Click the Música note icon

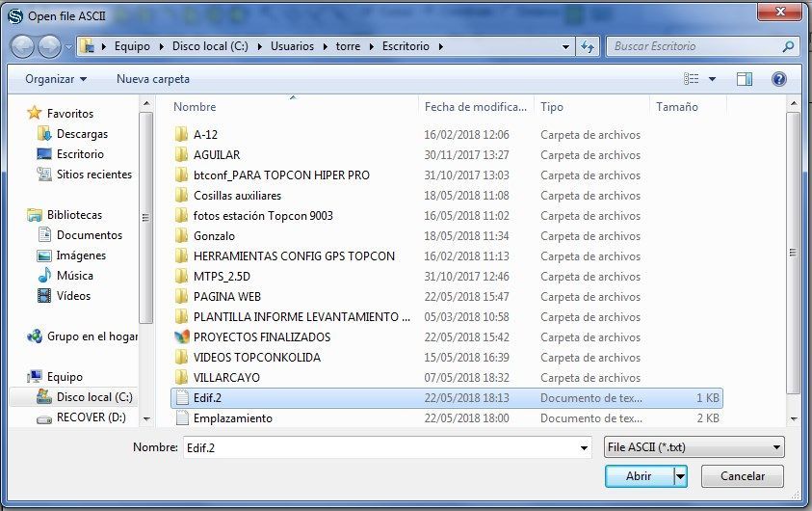pos(44,275)
